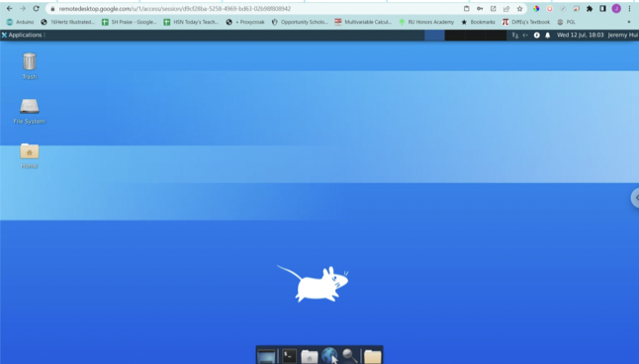639x364 pixels.
Task: Open the RU Honors Academy bookmark
Action: [426, 22]
